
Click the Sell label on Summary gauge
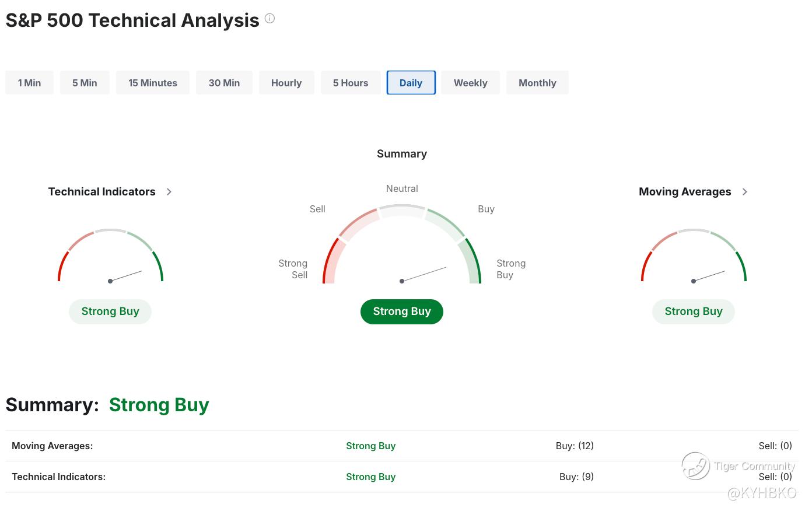317,209
